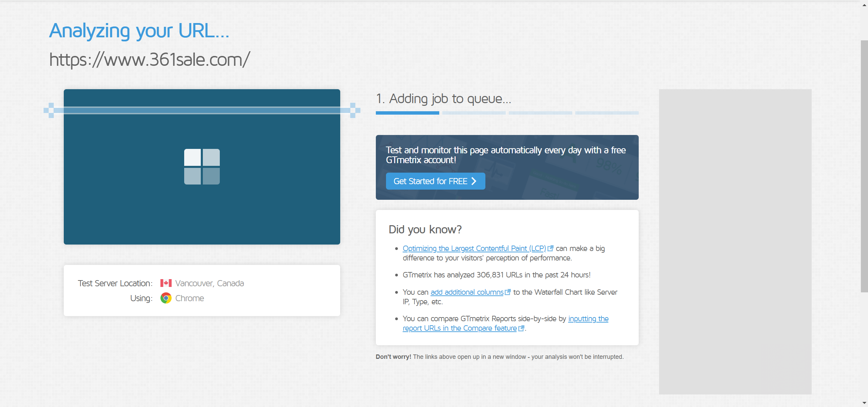
Task: Click external-link icon after LCP link
Action: 551,249
